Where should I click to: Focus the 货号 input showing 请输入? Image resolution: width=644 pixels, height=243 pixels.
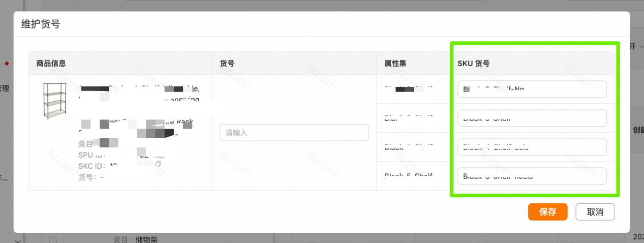pyautogui.click(x=294, y=133)
